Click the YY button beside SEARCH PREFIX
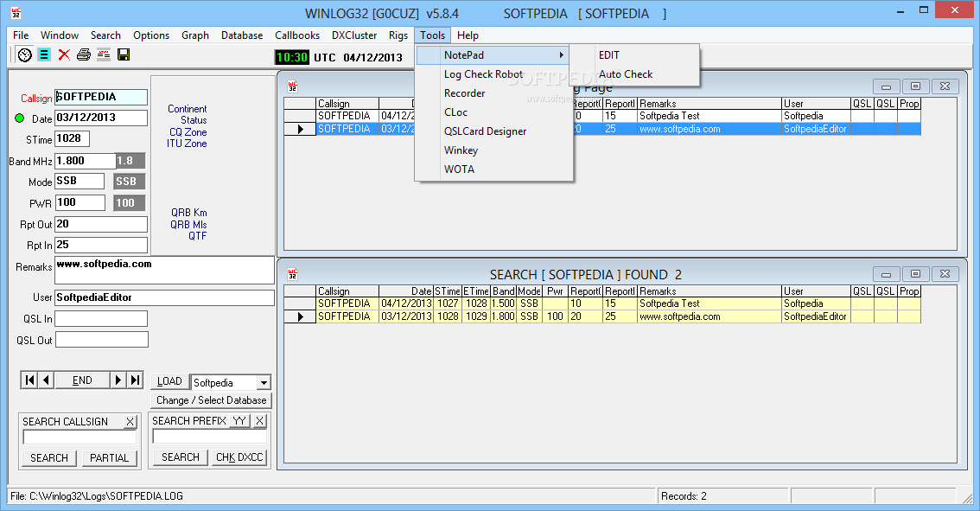Image resolution: width=980 pixels, height=511 pixels. coord(240,421)
